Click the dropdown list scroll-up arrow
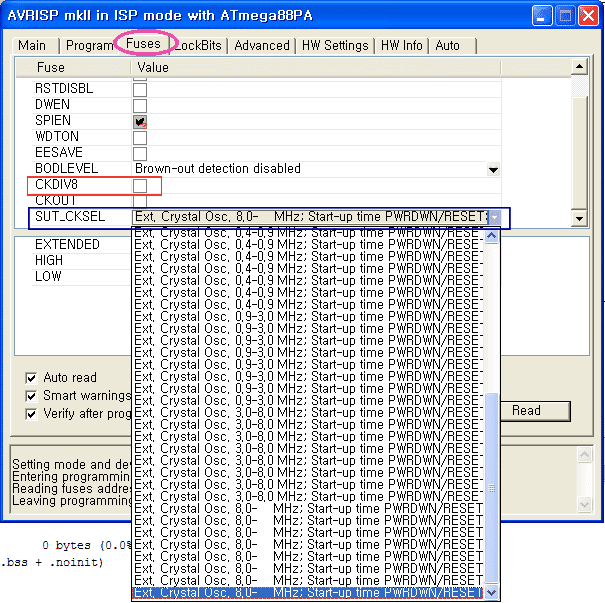 pos(492,235)
